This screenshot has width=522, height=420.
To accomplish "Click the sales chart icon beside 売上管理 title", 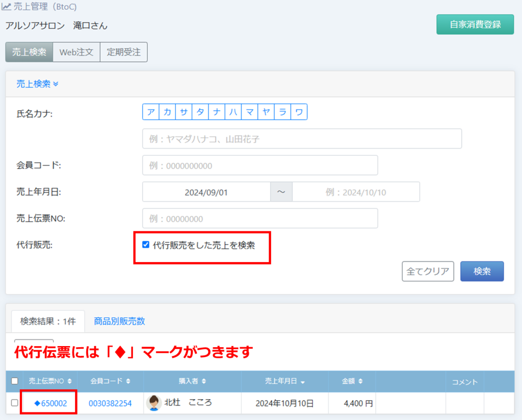I will [x=6, y=8].
